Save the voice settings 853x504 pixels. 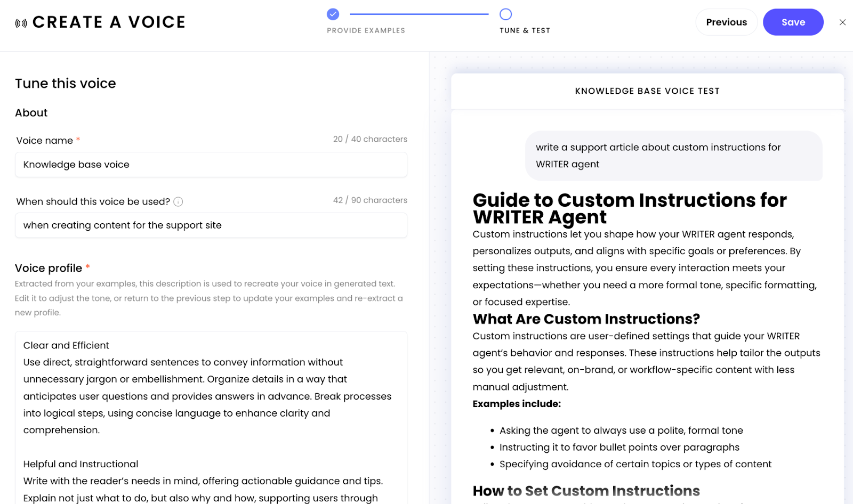coord(793,22)
